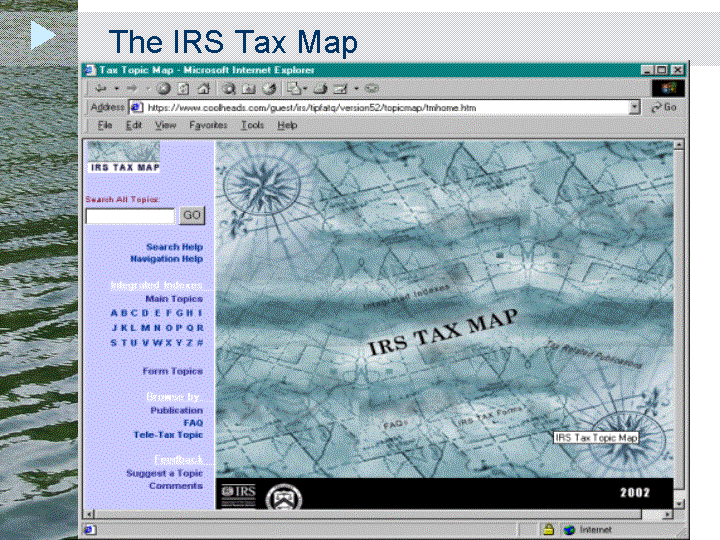Open the Edit menu
Screen dimensions: 720x540
[x=134, y=125]
